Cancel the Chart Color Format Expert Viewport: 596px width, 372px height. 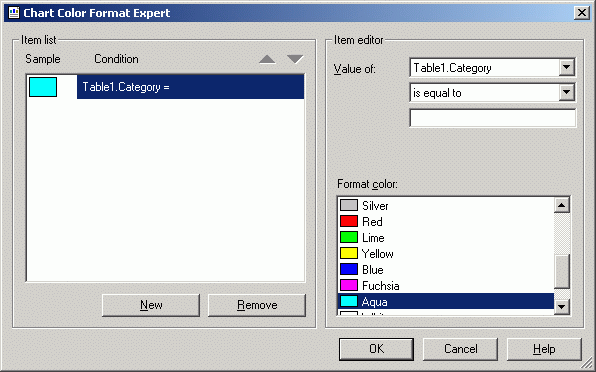click(x=460, y=349)
